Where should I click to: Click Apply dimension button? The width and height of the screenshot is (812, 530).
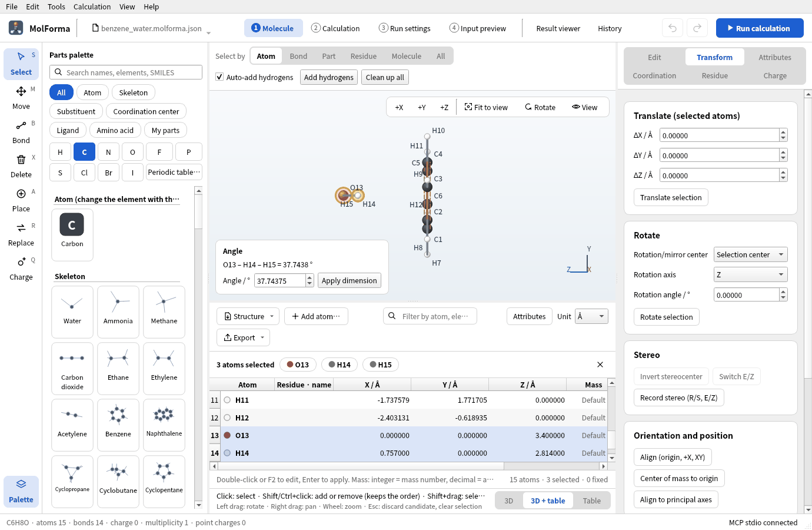coord(349,280)
